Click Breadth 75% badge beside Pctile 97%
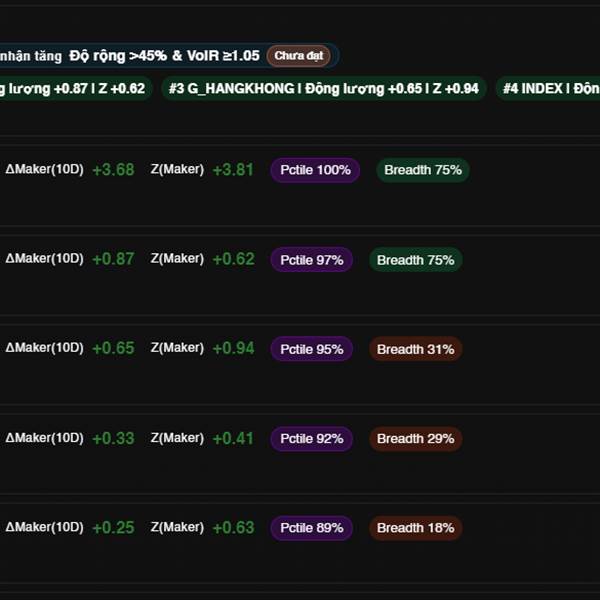 pyautogui.click(x=416, y=260)
